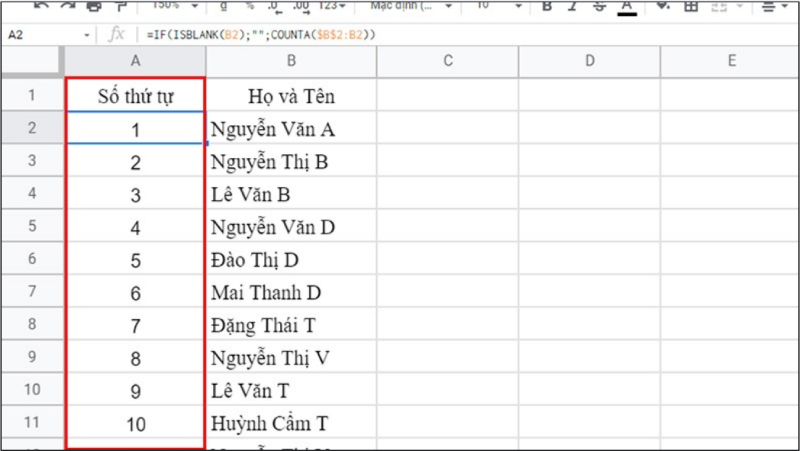800x451 pixels.
Task: Select row 5 header
Action: [32, 227]
